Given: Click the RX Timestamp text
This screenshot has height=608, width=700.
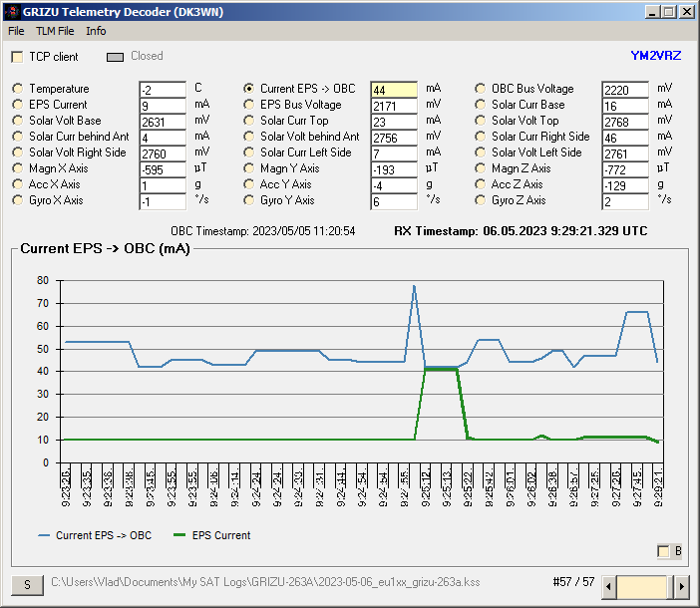Looking at the screenshot, I should coord(521,231).
